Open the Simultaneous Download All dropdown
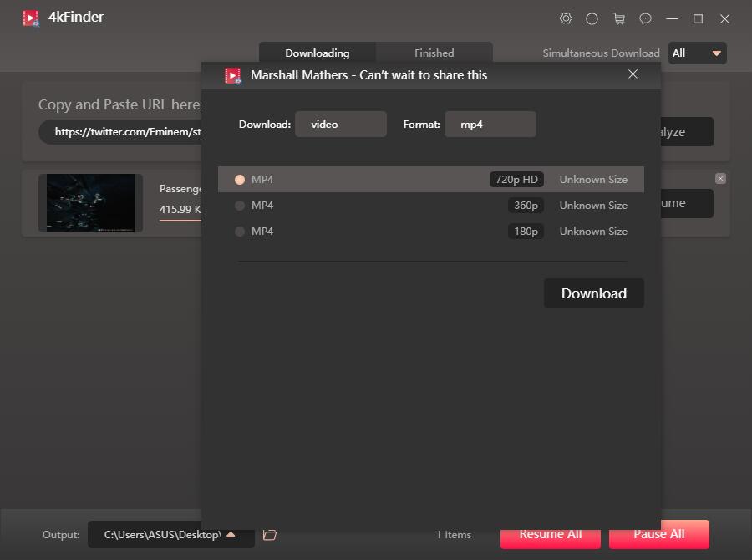Viewport: 752px width, 560px height. coord(698,53)
